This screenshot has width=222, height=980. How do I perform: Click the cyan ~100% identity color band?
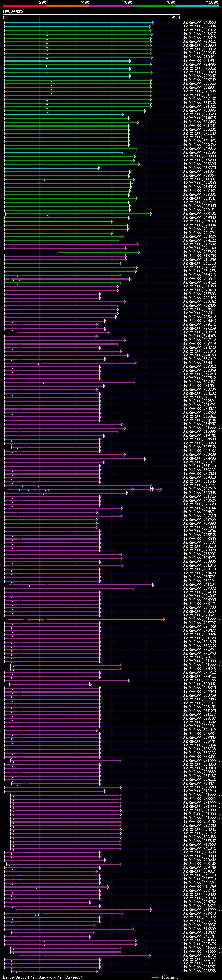coord(197,6)
